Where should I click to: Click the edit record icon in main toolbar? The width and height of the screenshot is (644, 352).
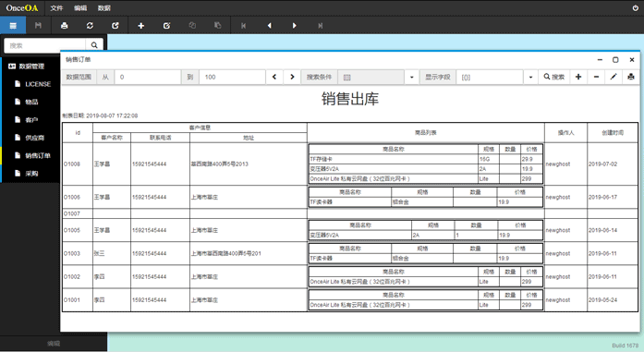[x=166, y=26]
